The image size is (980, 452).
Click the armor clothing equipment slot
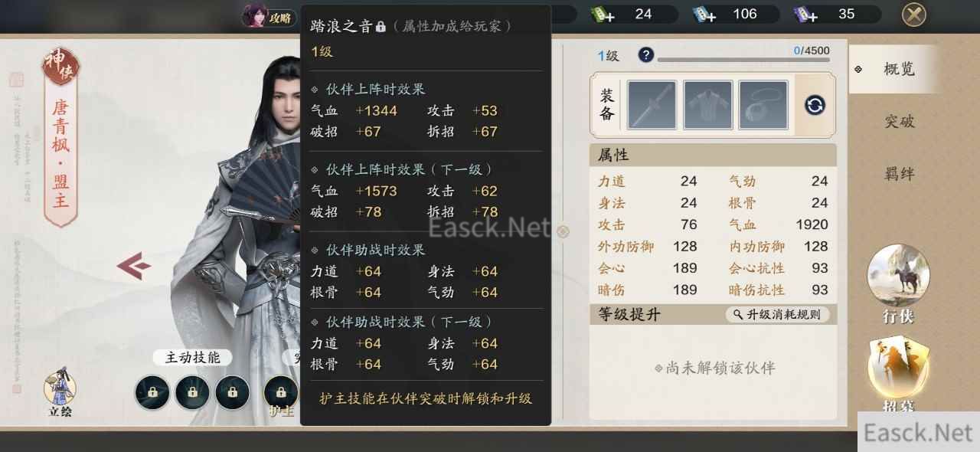708,105
